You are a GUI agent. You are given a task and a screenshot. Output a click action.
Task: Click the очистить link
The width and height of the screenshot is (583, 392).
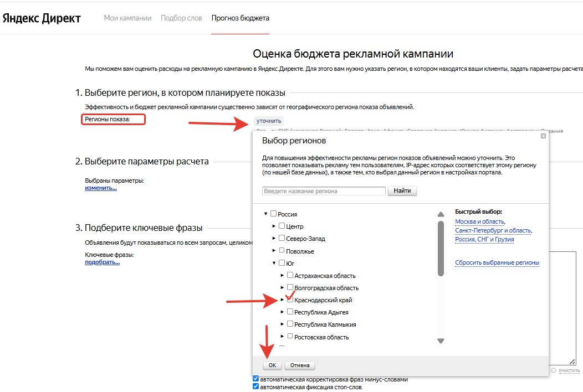569,370
